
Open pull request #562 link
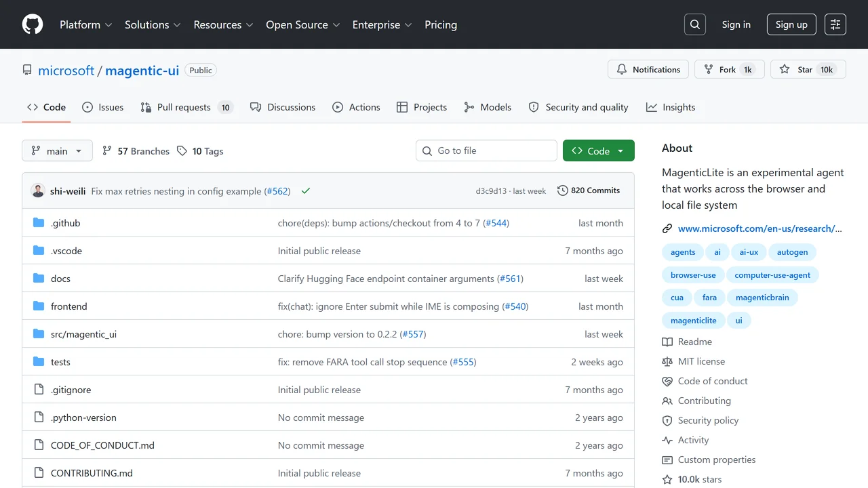click(277, 191)
